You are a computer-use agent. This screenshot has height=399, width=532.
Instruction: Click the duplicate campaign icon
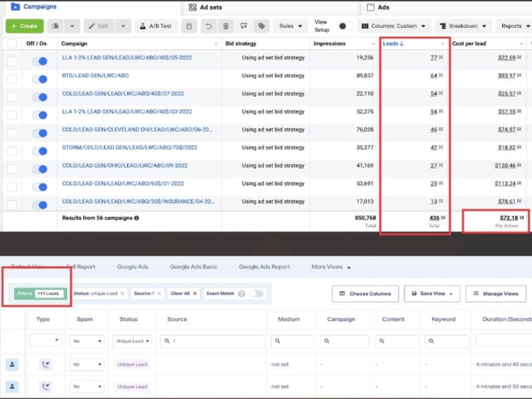click(55, 26)
